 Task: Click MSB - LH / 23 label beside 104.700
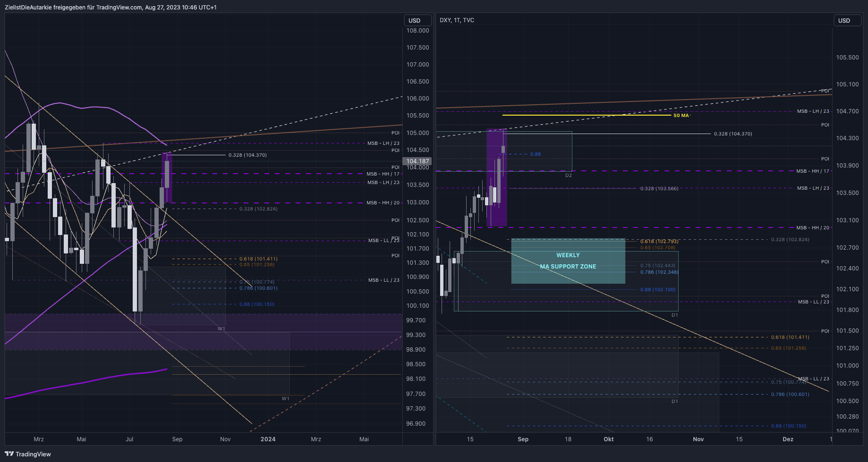pyautogui.click(x=813, y=111)
